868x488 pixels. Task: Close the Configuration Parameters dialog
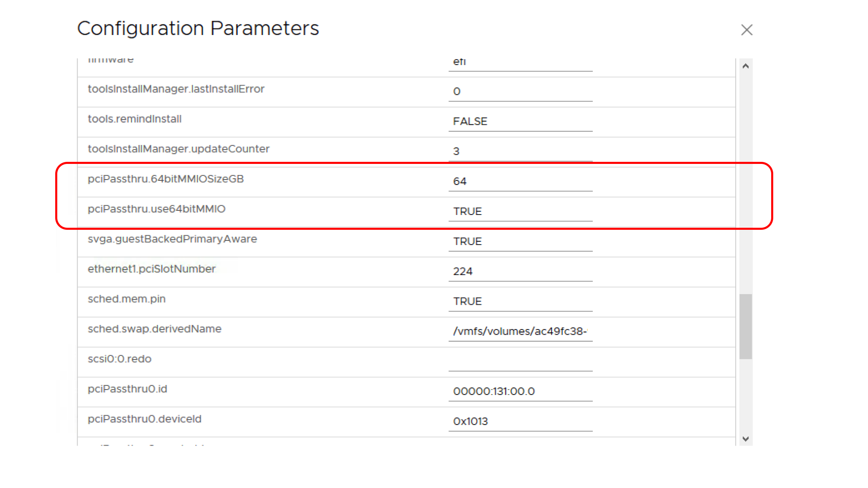[746, 30]
